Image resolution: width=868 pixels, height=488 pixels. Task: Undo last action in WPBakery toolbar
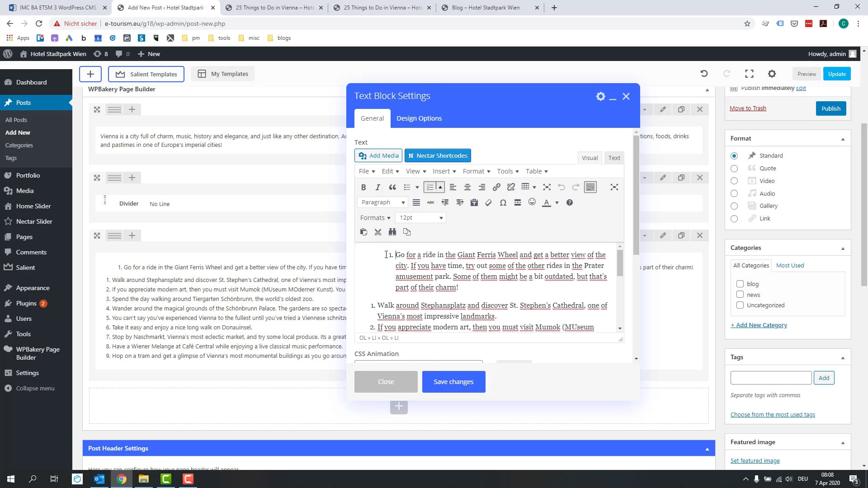(704, 74)
